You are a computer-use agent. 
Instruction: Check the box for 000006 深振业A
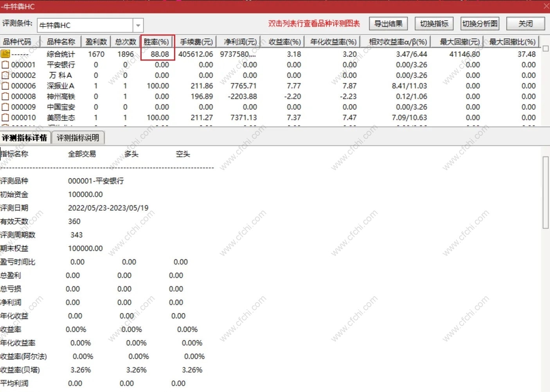(5, 86)
